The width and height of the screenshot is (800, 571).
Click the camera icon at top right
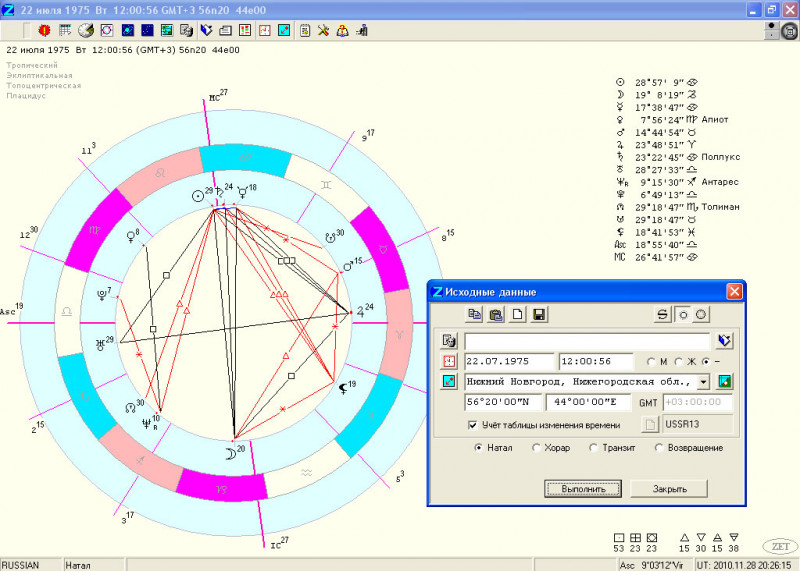pyautogui.click(x=790, y=32)
